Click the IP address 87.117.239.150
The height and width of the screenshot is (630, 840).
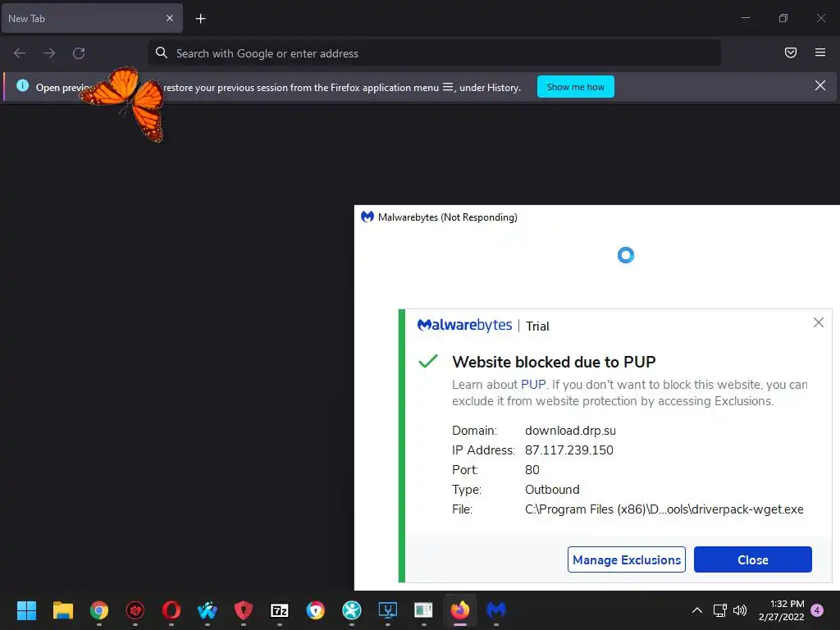pos(569,450)
